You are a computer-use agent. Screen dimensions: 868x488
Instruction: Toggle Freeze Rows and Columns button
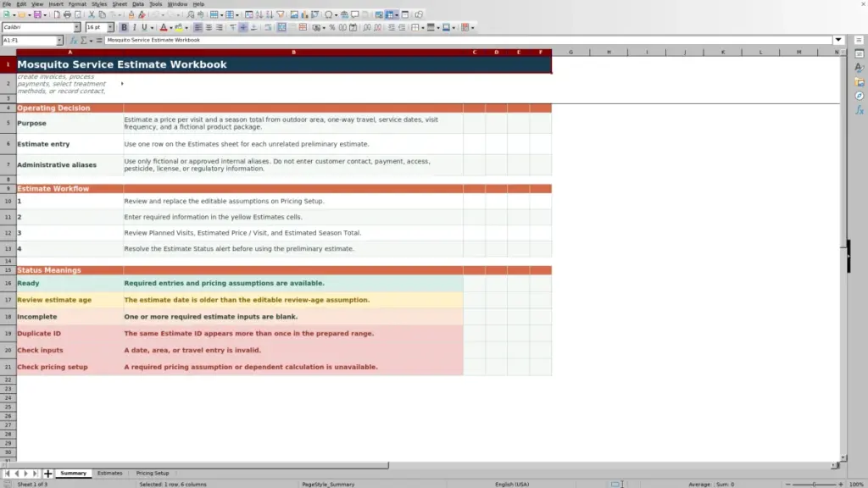point(389,14)
